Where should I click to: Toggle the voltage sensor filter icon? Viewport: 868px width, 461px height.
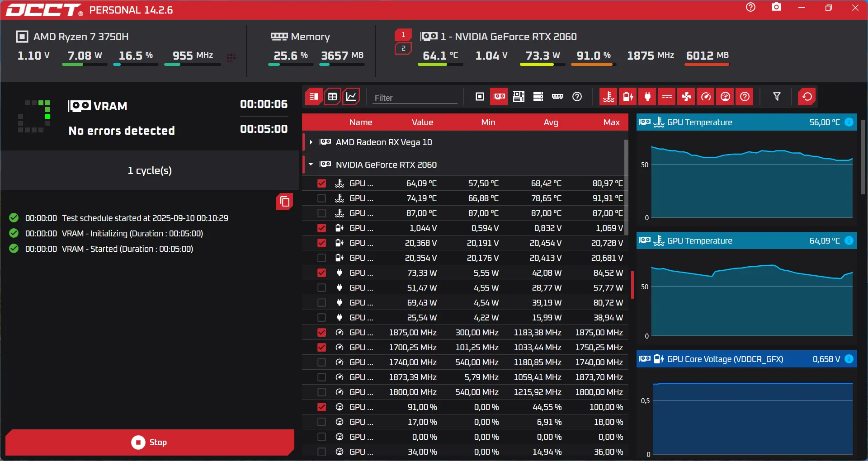pyautogui.click(x=628, y=97)
